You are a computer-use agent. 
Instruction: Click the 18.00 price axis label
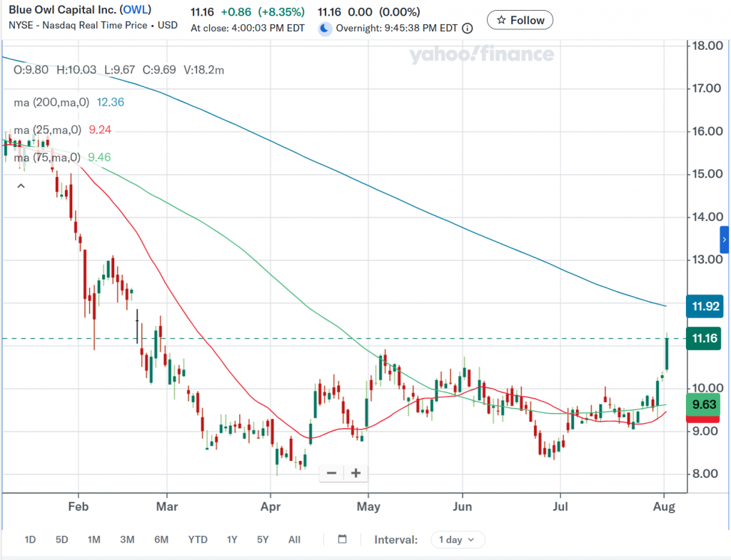[707, 46]
